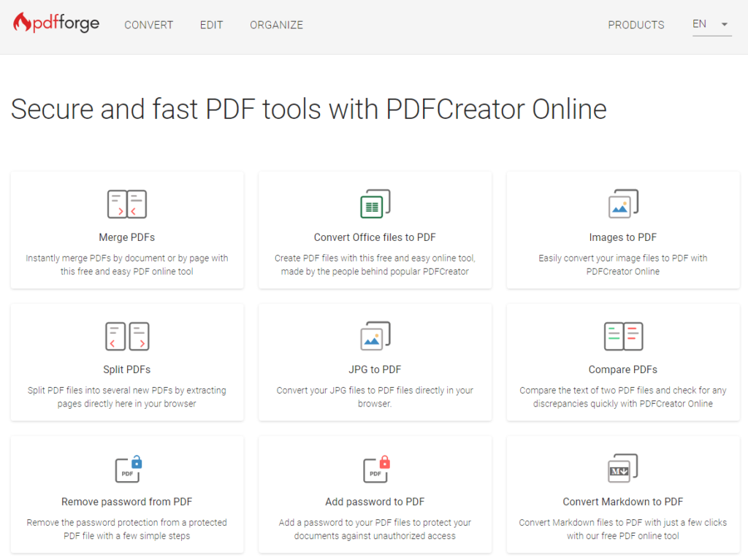Select the green Convert Office files icon

375,204
